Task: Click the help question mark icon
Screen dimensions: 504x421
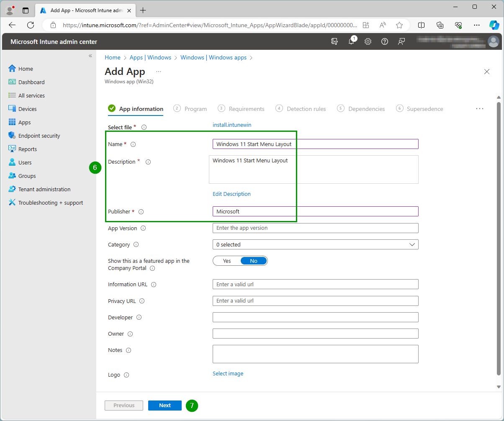Action: [385, 41]
